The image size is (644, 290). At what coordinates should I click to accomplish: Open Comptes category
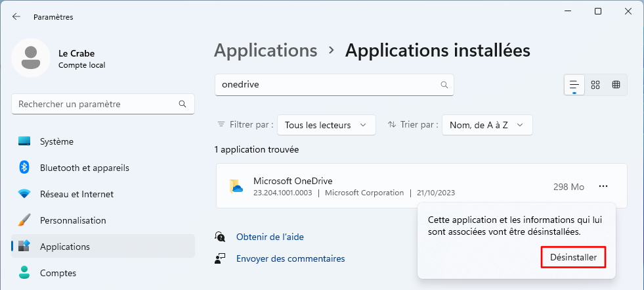point(103,273)
